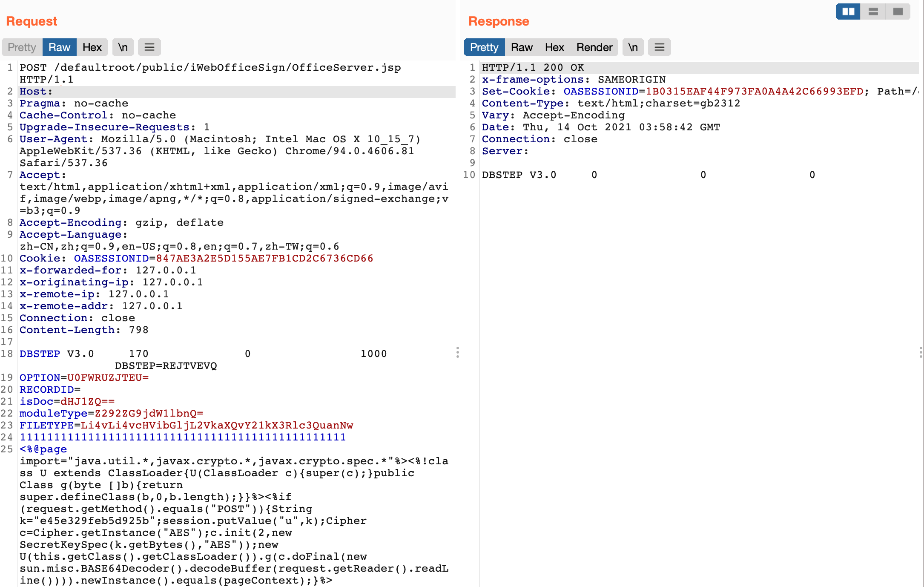Switch Response view to Raw
Screen dimensions: 924x587
point(522,47)
